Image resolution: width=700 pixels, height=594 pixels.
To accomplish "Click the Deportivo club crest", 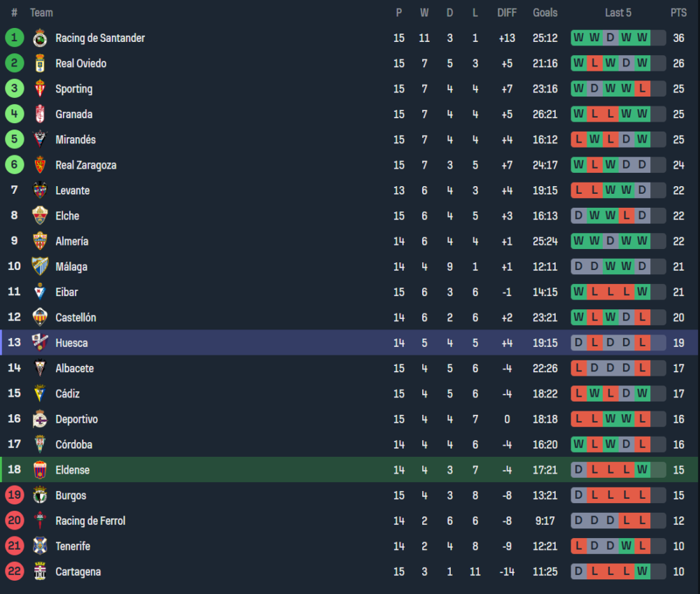I will click(x=40, y=419).
